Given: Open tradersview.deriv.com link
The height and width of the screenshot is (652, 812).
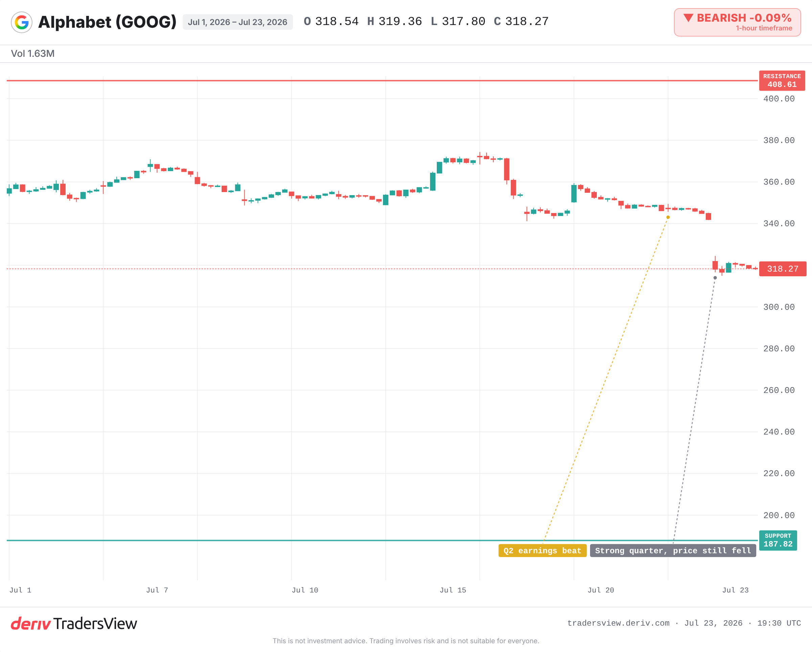Looking at the screenshot, I should (x=618, y=623).
